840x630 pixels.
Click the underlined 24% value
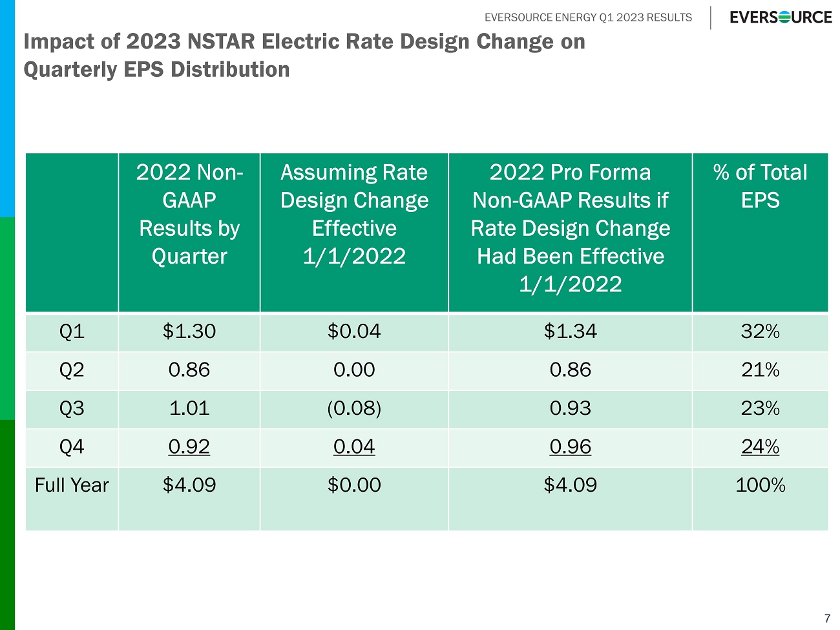pyautogui.click(x=760, y=447)
